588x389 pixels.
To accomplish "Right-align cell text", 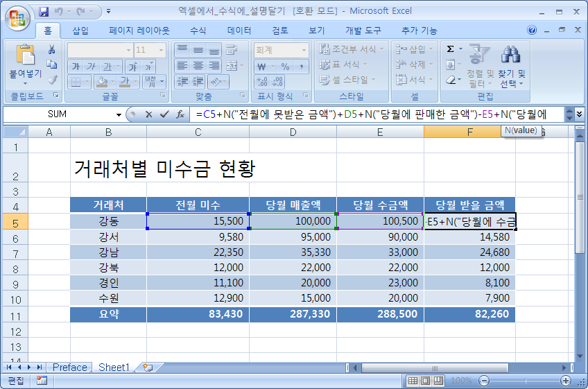I will point(214,66).
